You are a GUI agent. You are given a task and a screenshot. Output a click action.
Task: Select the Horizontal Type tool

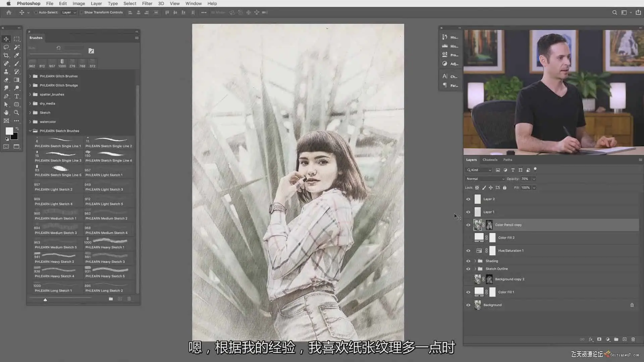point(16,96)
